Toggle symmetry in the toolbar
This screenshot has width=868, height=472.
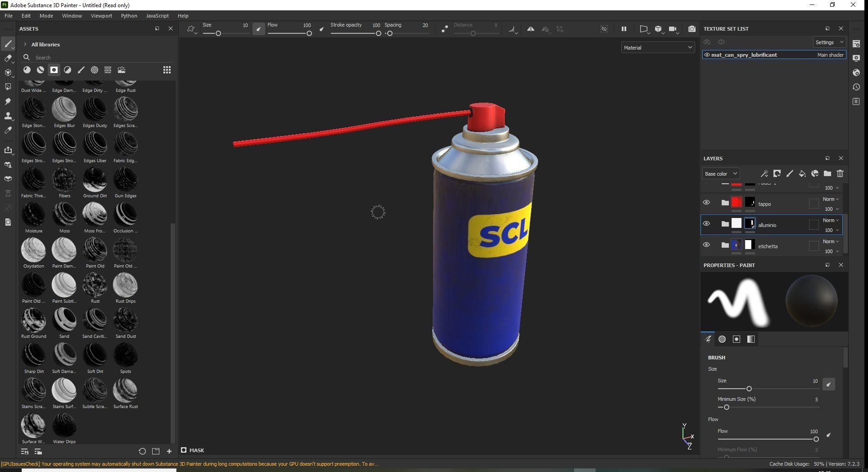(531, 29)
